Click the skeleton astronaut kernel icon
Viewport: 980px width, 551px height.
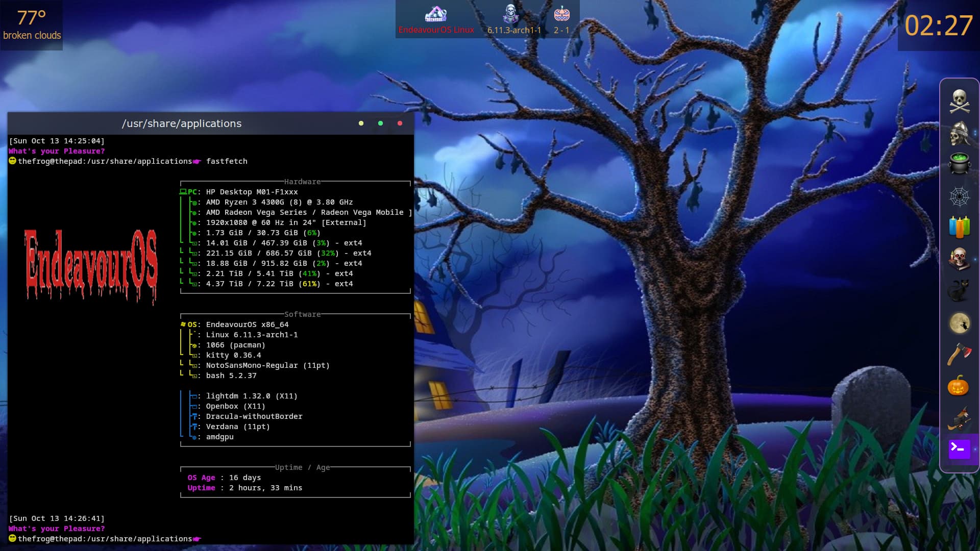coord(510,14)
